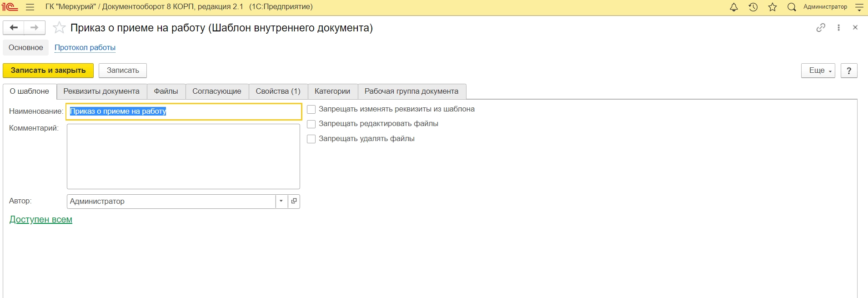Add this template to favorites
Image resolution: width=868 pixels, height=298 pixels.
click(x=59, y=28)
